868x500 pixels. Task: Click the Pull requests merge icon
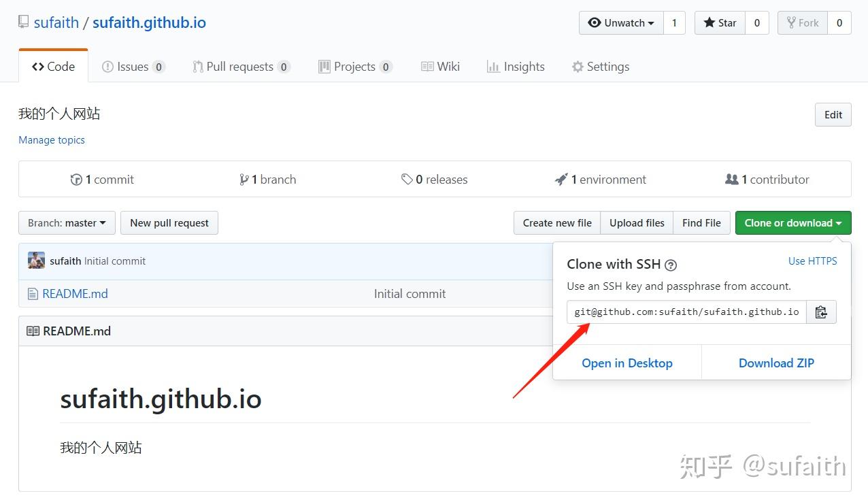(x=198, y=67)
